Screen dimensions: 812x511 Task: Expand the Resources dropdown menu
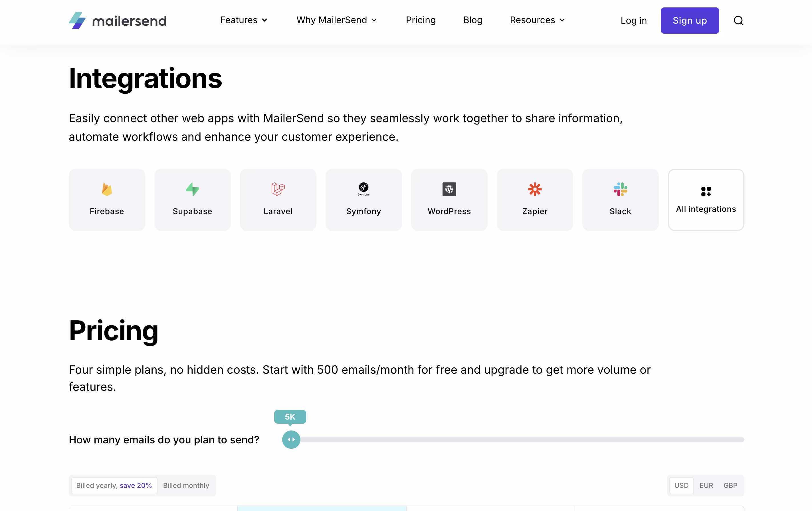coord(537,20)
